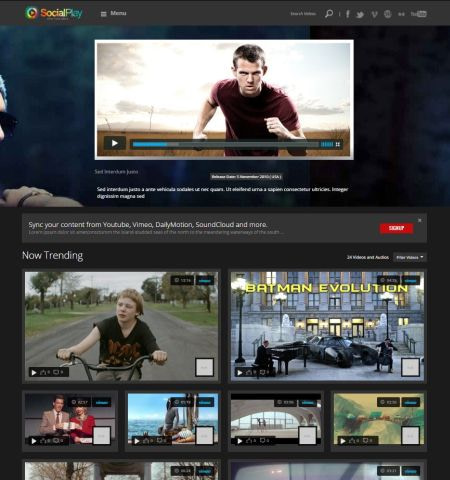Open the Batman Evolution video thumbnail
The image size is (450, 480).
pyautogui.click(x=327, y=326)
